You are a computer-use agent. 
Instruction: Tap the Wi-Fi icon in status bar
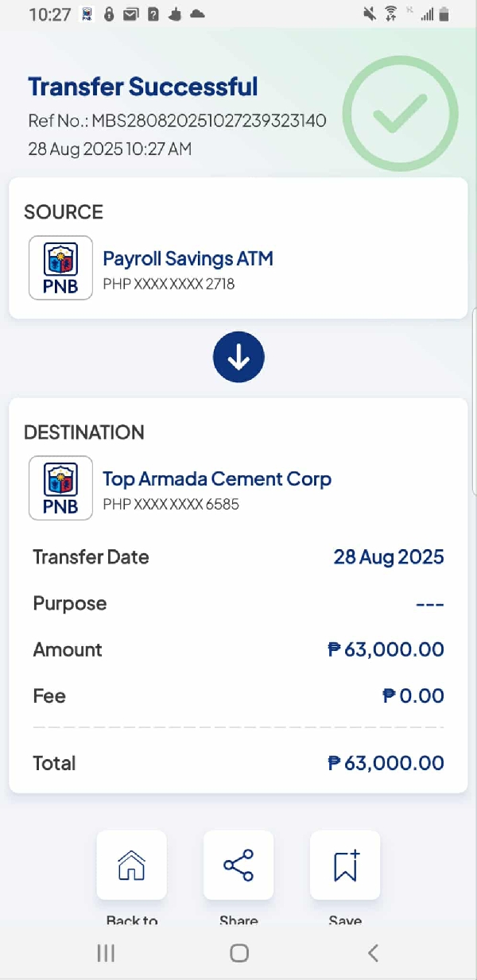click(x=390, y=14)
